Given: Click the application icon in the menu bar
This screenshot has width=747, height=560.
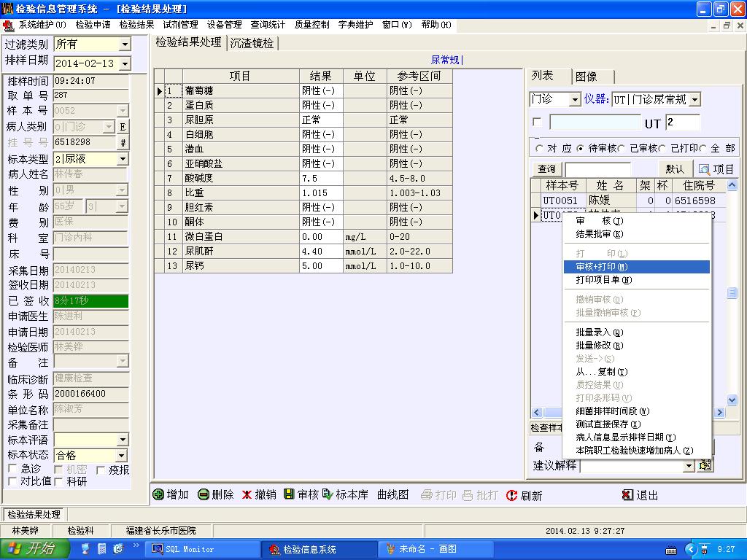Looking at the screenshot, I should (x=8, y=26).
